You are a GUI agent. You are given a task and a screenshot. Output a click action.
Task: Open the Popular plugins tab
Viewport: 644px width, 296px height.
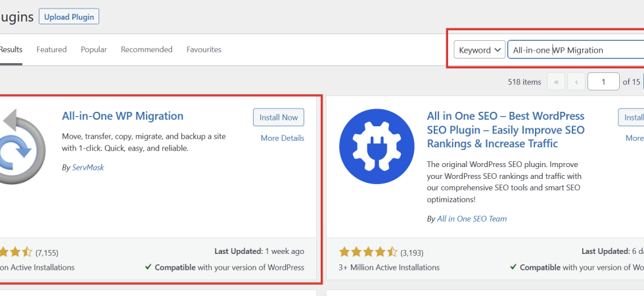93,49
